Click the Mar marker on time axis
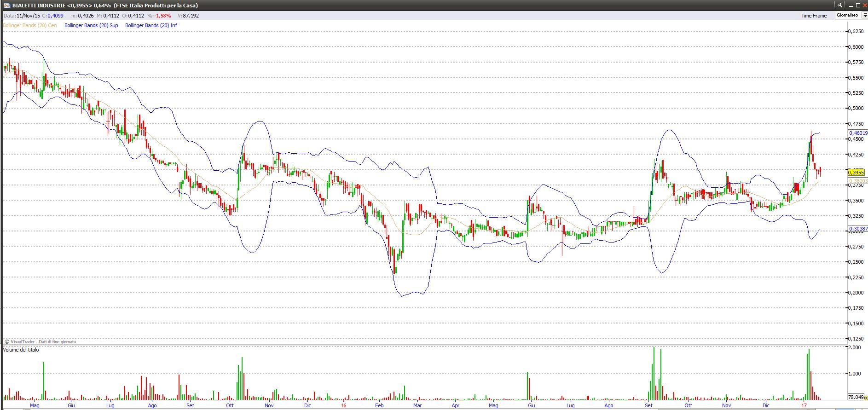Image resolution: width=868 pixels, height=410 pixels. [x=417, y=405]
